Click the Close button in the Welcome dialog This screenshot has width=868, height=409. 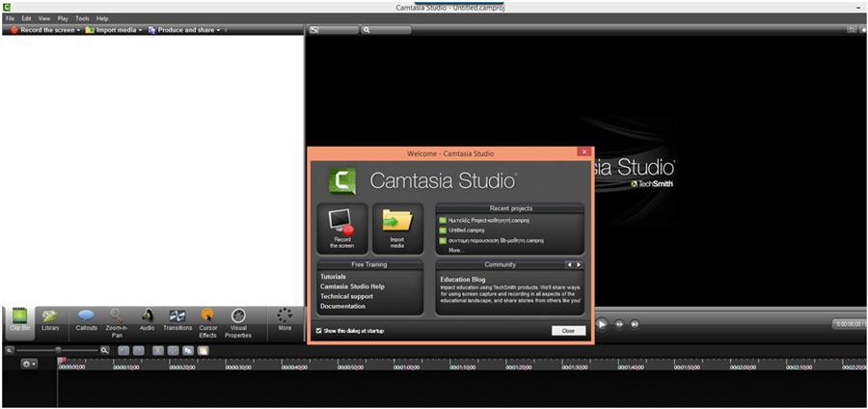pyautogui.click(x=568, y=331)
